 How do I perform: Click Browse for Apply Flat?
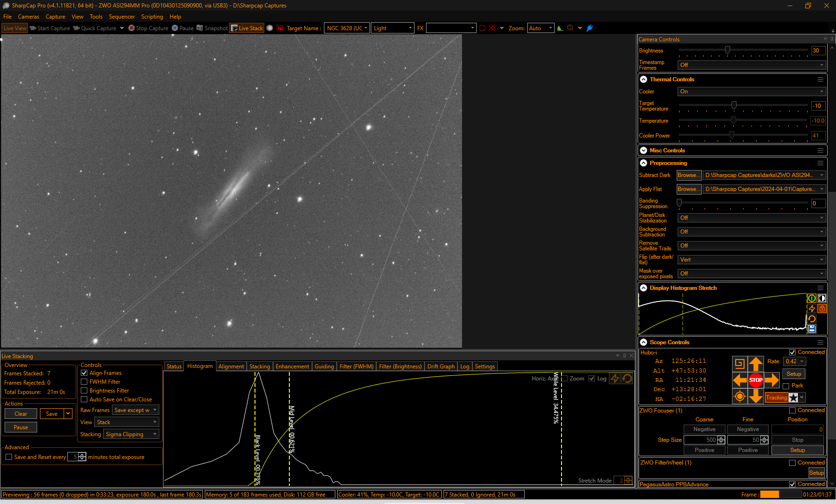689,189
